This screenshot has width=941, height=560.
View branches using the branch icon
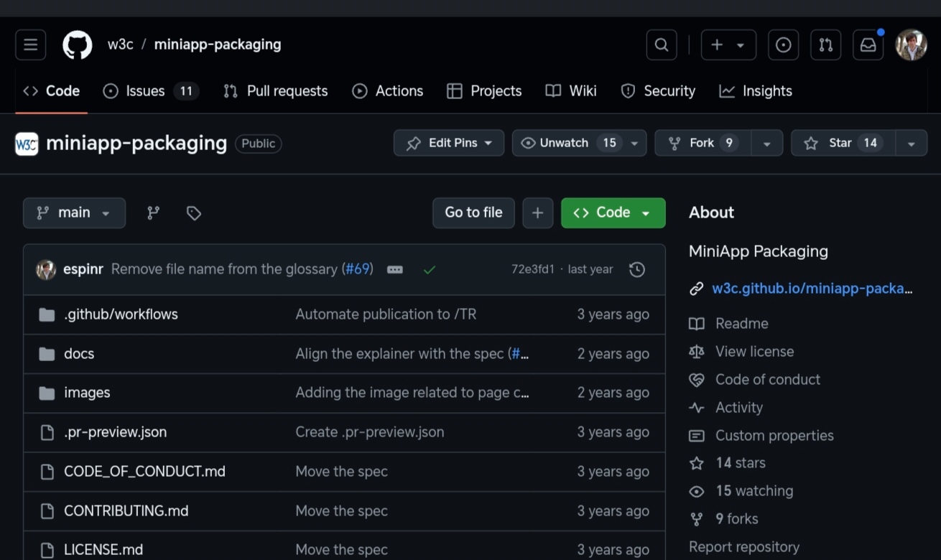coord(153,213)
